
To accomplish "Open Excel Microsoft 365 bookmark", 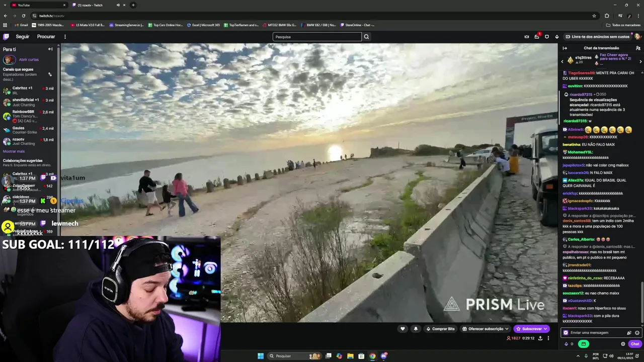I will click(x=203, y=25).
